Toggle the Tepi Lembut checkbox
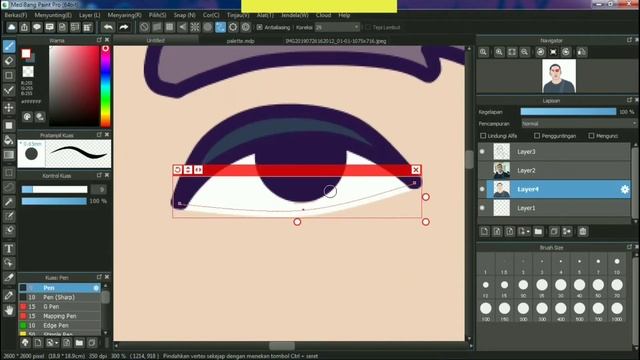Viewport: 640px width, 360px height. point(368,27)
